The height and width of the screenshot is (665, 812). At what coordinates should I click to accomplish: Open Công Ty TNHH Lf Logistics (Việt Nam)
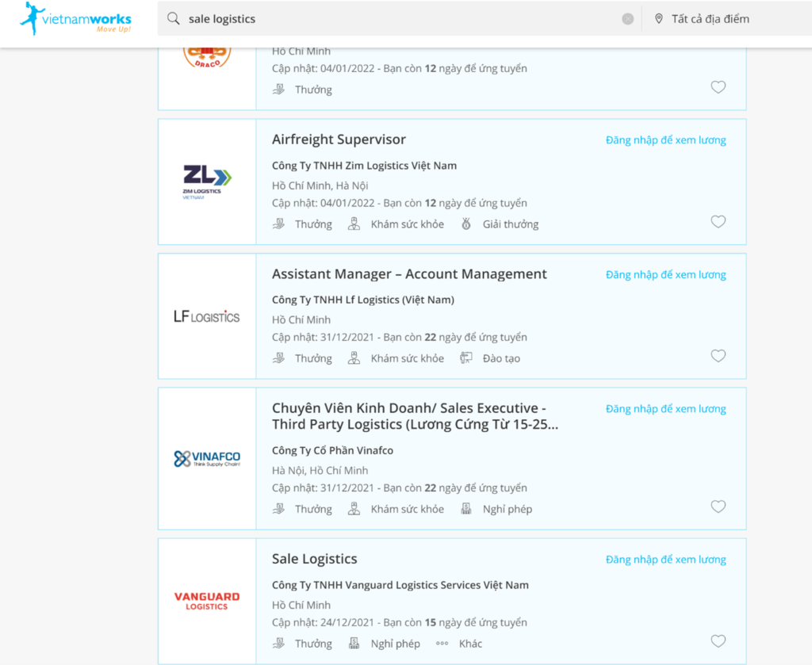pos(363,300)
